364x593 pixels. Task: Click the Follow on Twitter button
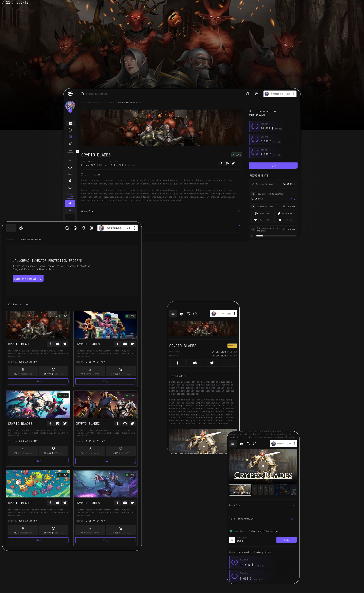pyautogui.click(x=262, y=220)
